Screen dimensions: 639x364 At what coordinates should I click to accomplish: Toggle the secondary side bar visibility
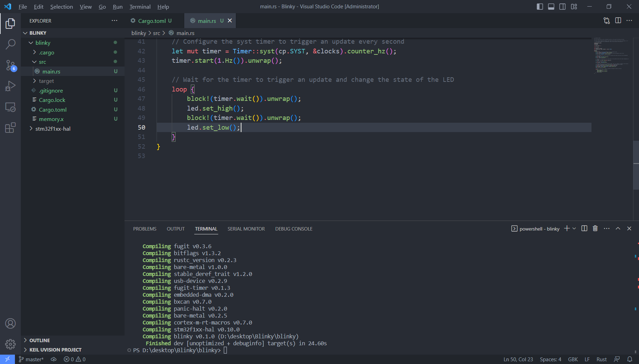[x=562, y=6]
